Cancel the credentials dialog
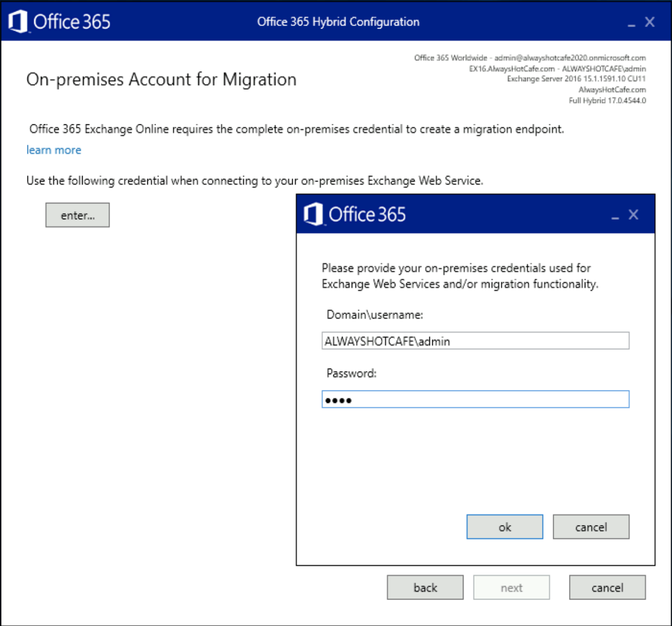The width and height of the screenshot is (672, 626). (x=591, y=527)
